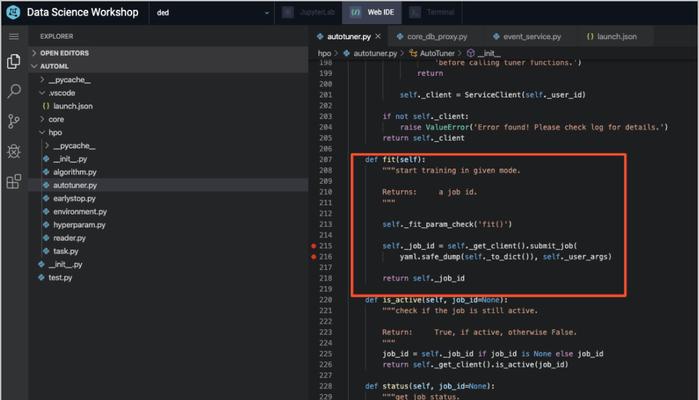Click line number 220 in the gutter

point(325,300)
